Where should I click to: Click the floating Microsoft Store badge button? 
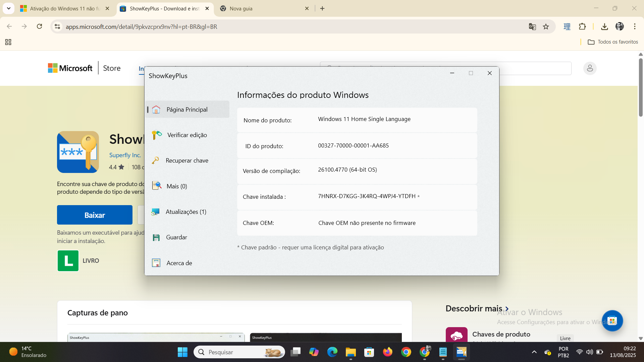[612, 321]
